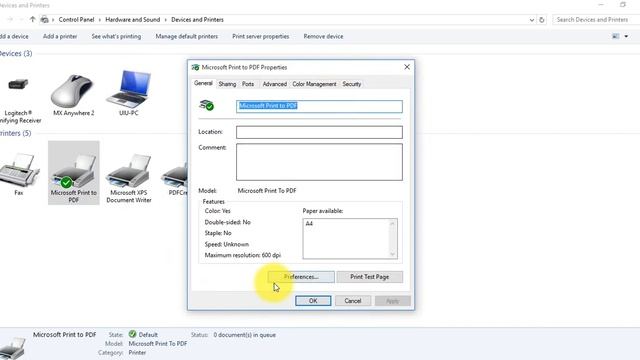This screenshot has height=360, width=640.
Task: Click Remove device in toolbar
Action: [323, 36]
